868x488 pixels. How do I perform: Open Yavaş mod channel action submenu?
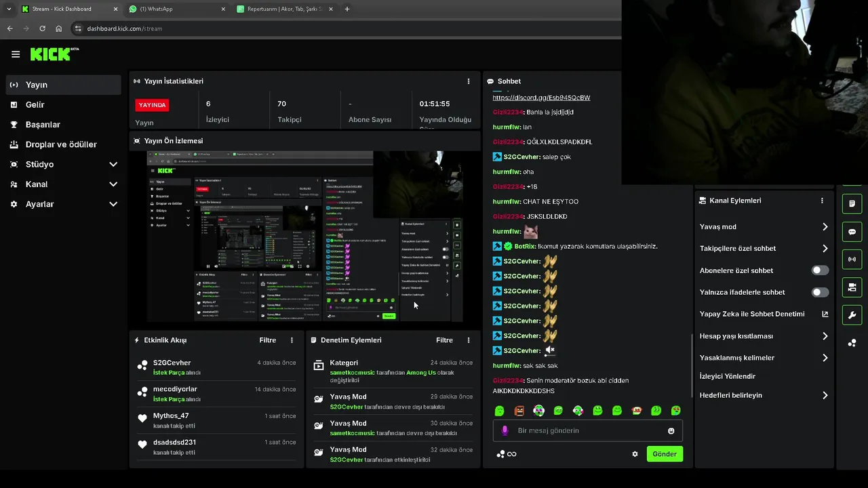764,226
